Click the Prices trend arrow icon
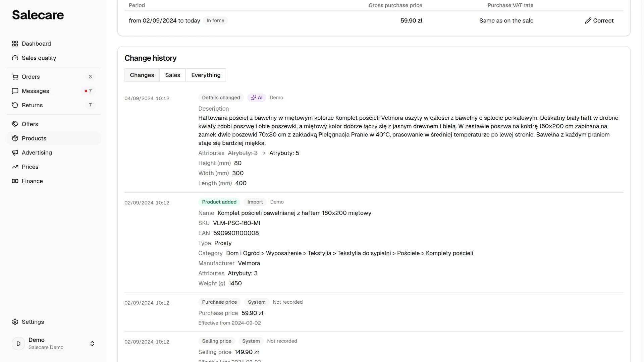This screenshot has width=644, height=362. (15, 167)
